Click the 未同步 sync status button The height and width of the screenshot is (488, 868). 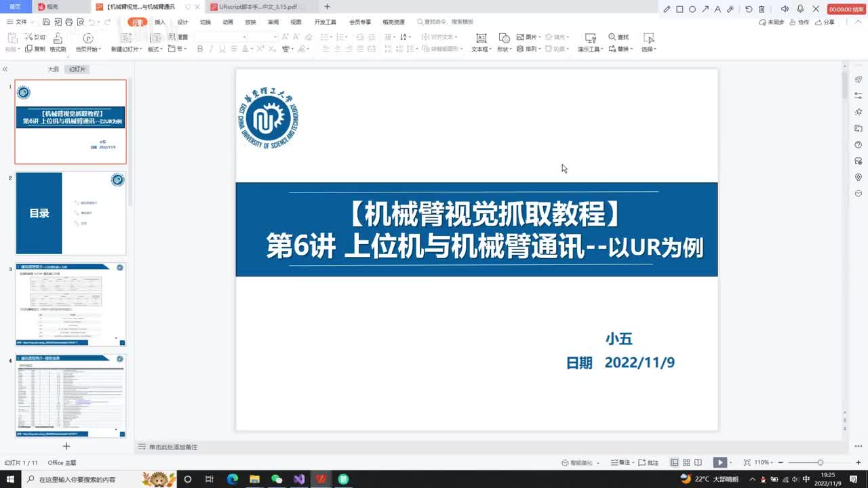pyautogui.click(x=772, y=22)
